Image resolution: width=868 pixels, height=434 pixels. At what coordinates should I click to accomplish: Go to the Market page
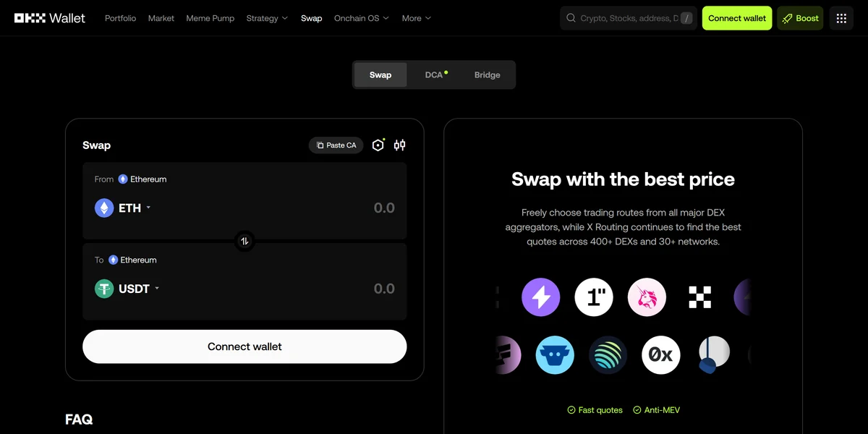(161, 18)
